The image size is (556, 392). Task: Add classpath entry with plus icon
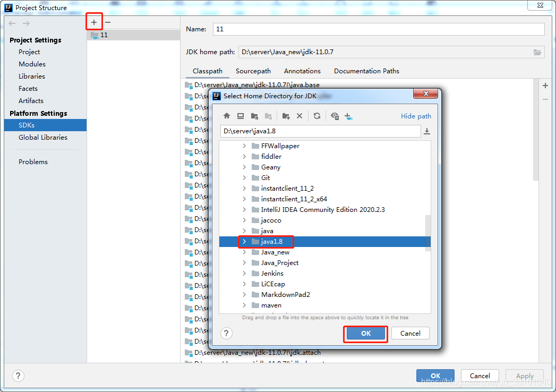pyautogui.click(x=545, y=86)
